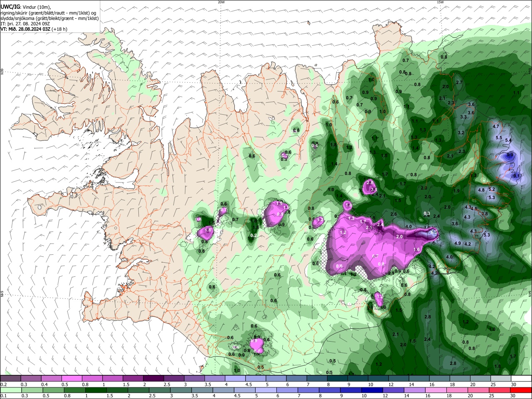Click the '15W' longitude label

(440, 2)
